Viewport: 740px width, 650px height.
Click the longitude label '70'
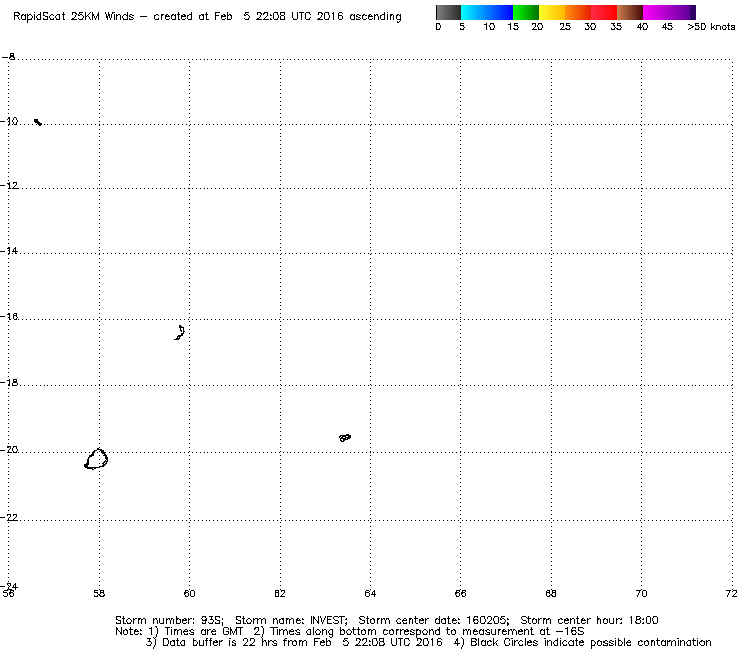click(641, 593)
